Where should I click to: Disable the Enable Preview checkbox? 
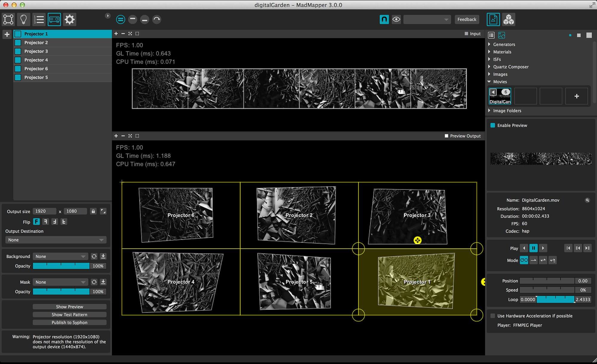pyautogui.click(x=493, y=126)
